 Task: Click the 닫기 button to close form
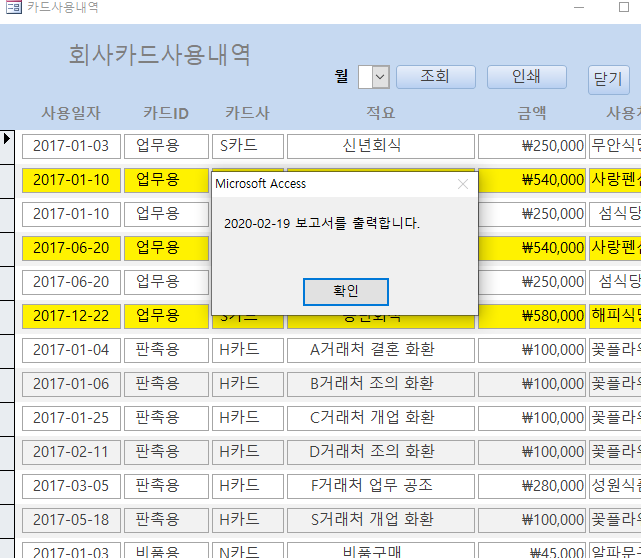pos(608,78)
